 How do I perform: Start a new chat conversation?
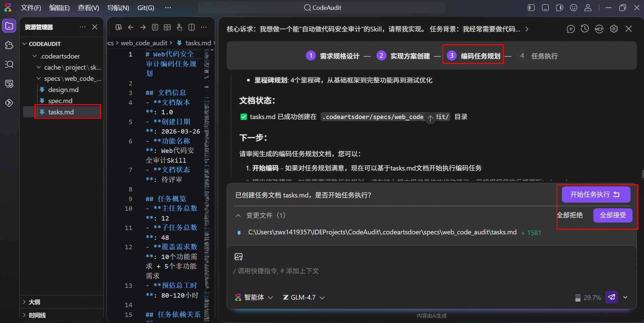(x=571, y=29)
